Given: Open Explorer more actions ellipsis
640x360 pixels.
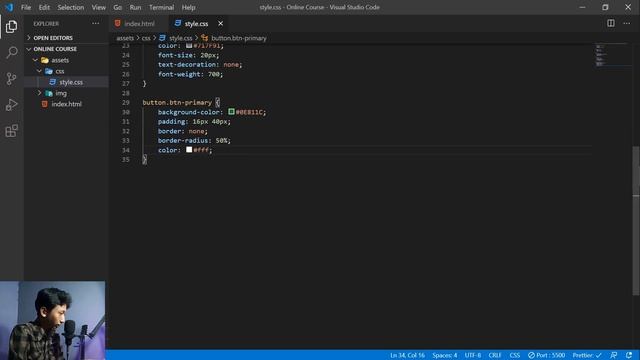Looking at the screenshot, I should [96, 24].
